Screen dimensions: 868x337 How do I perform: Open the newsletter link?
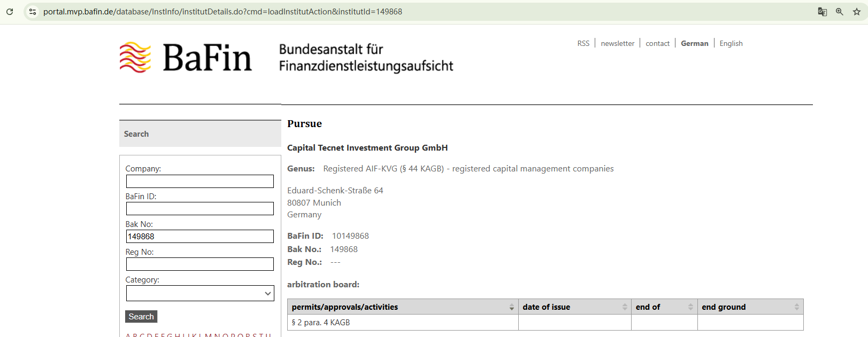point(618,43)
